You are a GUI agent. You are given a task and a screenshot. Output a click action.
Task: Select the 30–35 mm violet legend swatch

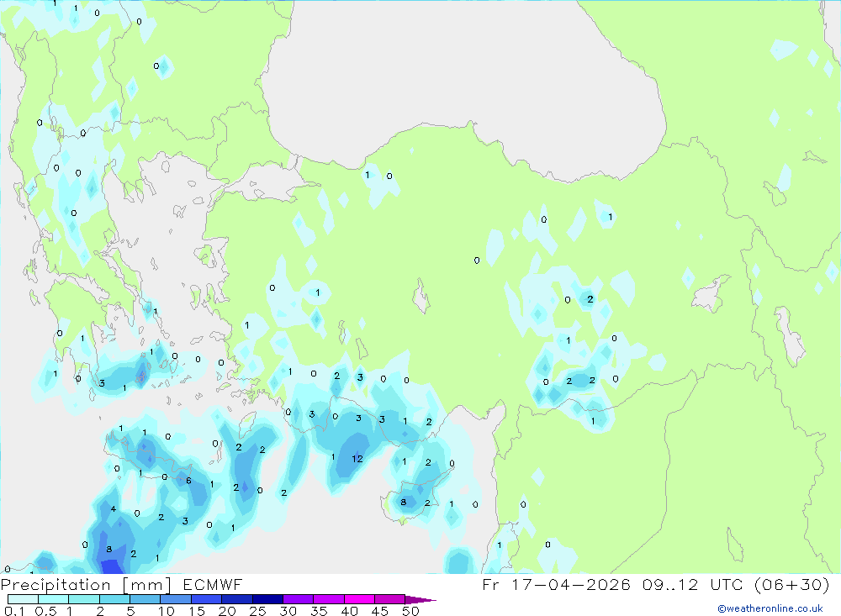(299, 599)
